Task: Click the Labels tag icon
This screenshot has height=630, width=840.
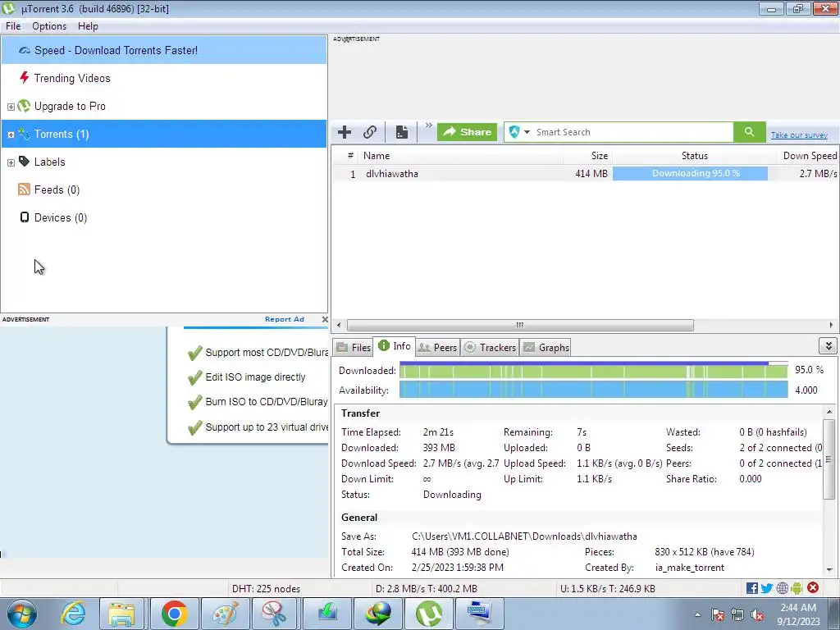Action: pos(24,162)
